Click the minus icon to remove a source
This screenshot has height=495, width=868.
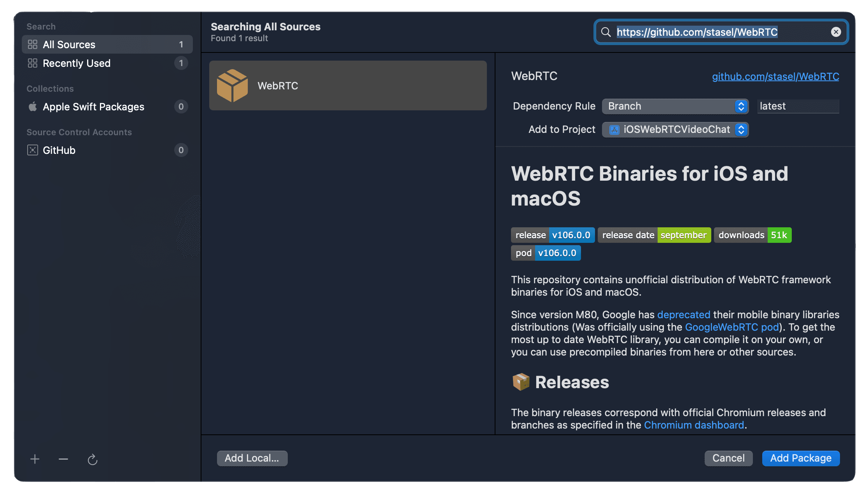63,459
